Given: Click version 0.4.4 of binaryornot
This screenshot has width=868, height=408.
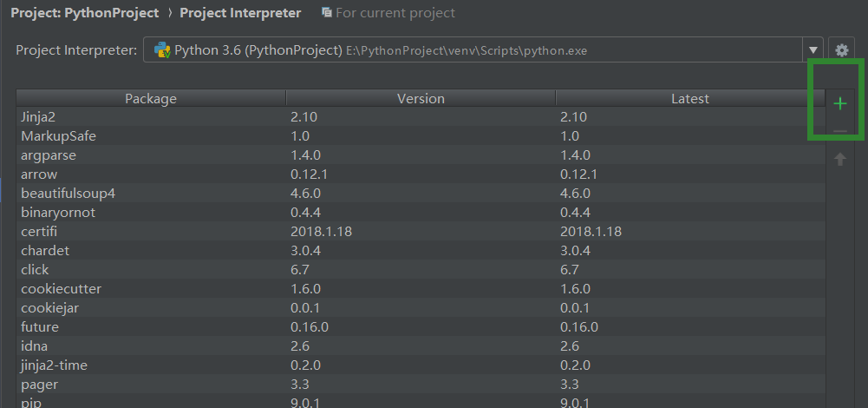Looking at the screenshot, I should 305,213.
